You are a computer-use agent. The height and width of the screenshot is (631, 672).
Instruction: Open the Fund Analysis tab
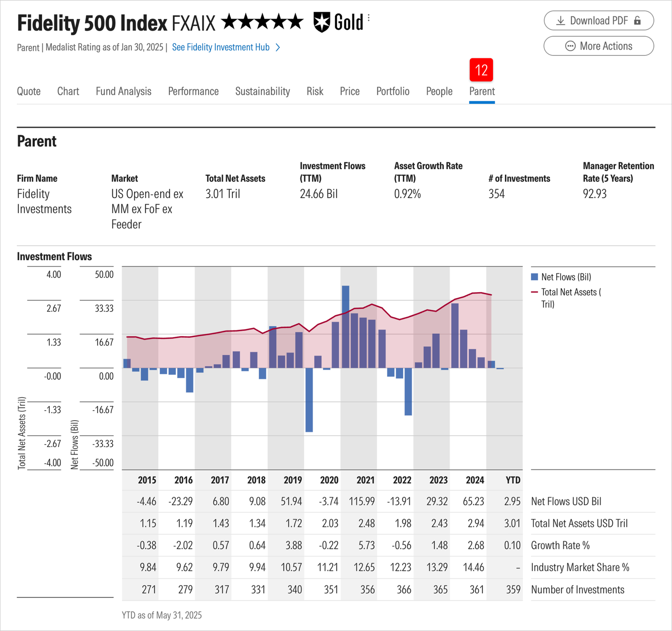tap(123, 91)
